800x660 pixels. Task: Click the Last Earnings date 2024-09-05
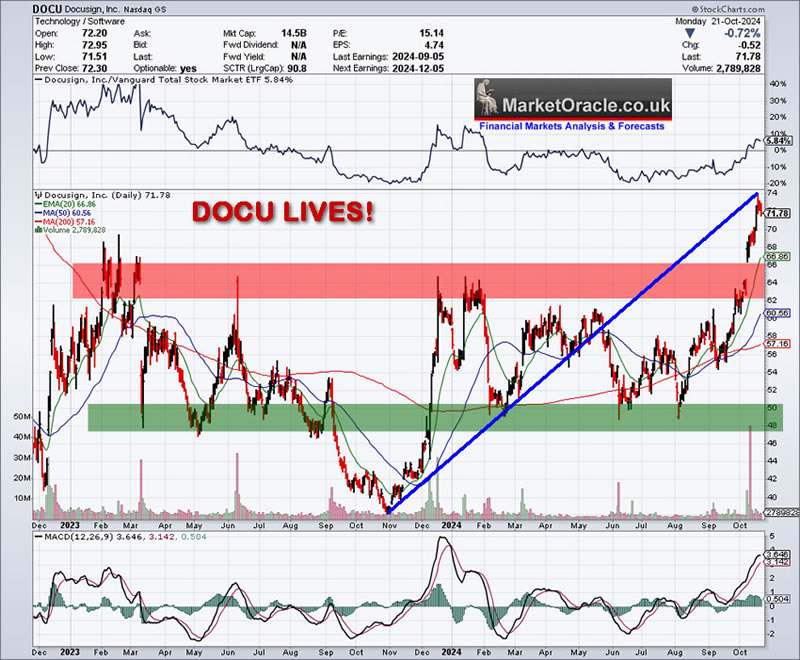418,57
